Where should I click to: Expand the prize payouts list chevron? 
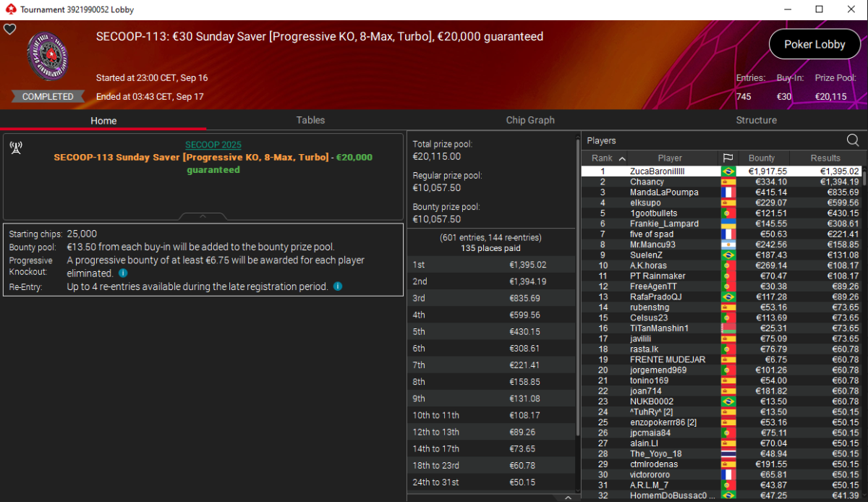coord(568,497)
